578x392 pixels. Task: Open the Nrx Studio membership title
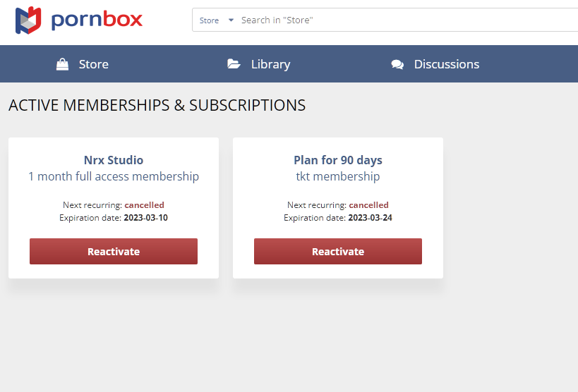tap(114, 160)
